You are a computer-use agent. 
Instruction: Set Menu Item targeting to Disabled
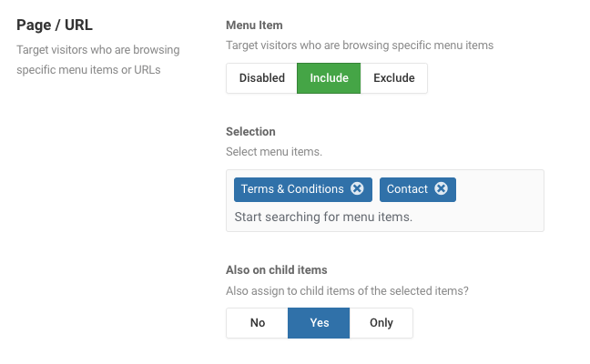pyautogui.click(x=261, y=78)
